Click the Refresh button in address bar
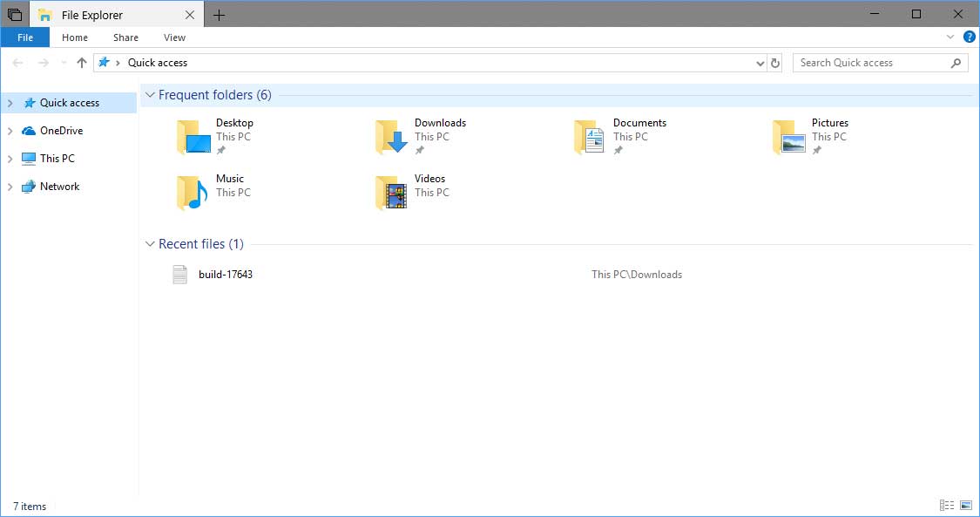This screenshot has width=980, height=517. tap(776, 63)
